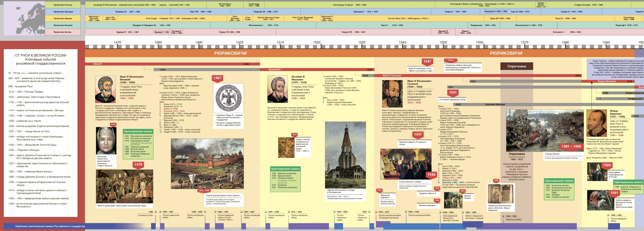Image resolution: width=644 pixels, height=231 pixels.
Task: Click the red 'Василий III' reign bar
Action: point(316,69)
